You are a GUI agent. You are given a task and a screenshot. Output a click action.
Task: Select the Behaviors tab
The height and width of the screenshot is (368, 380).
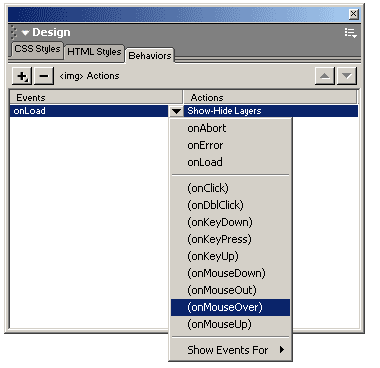[150, 55]
